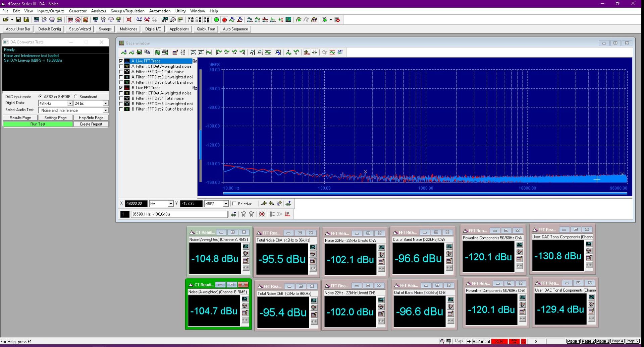
Task: Click the save floppy disk toolbar icon
Action: click(18, 20)
